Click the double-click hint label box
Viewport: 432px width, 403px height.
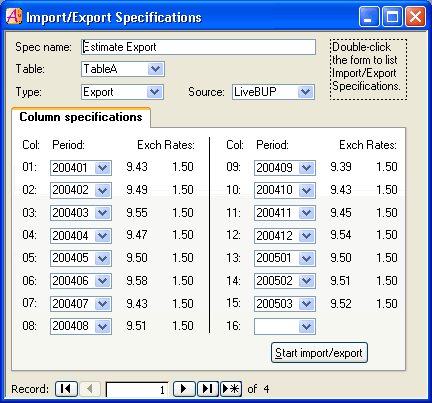[x=368, y=69]
